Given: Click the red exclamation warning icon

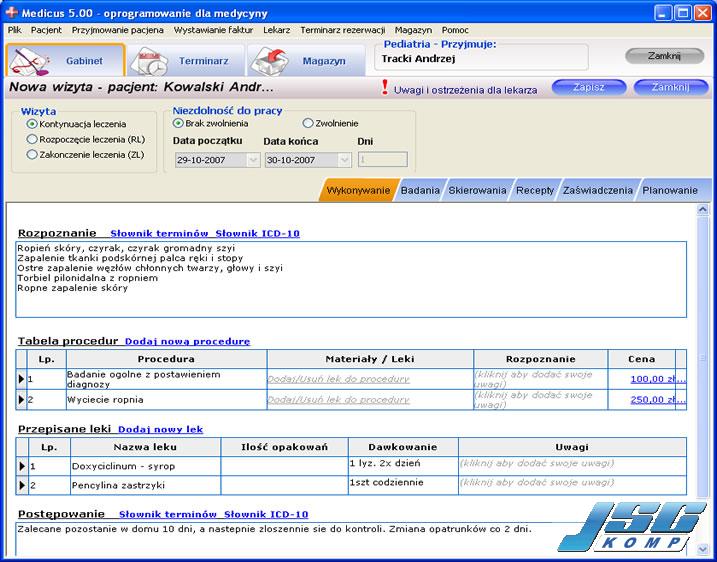Looking at the screenshot, I should click(x=385, y=87).
